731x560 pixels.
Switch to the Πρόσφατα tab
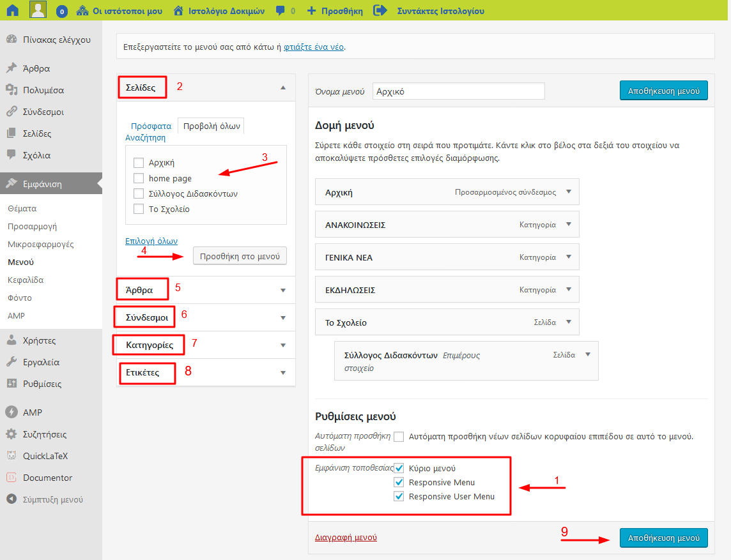[151, 126]
